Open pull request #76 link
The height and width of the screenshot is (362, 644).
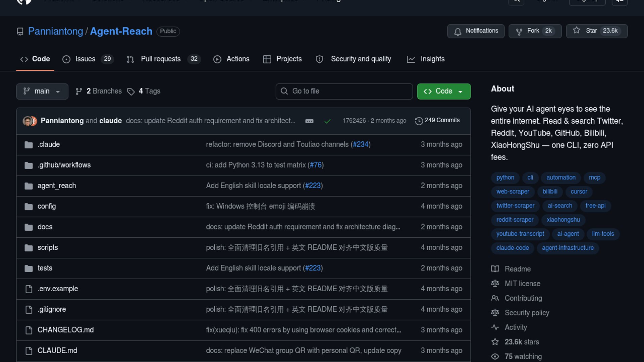[x=316, y=165]
